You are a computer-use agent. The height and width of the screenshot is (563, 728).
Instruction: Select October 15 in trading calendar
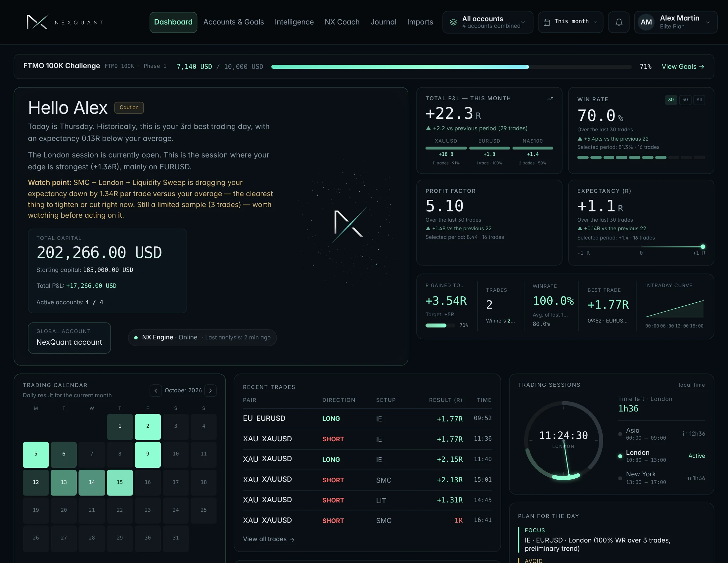click(120, 482)
